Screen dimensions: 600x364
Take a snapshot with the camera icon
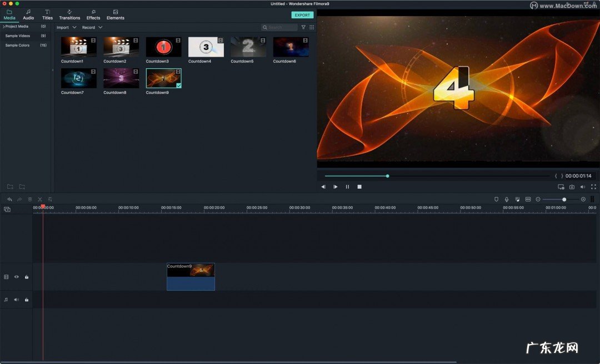[572, 187]
